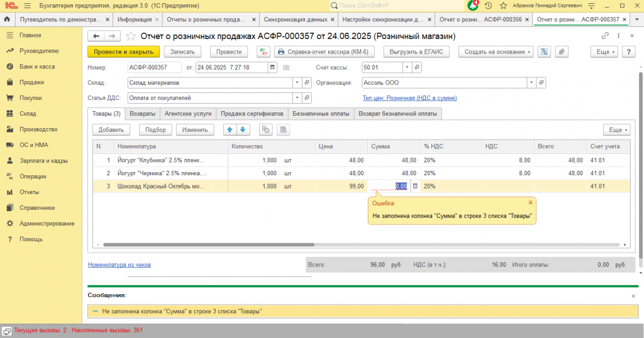Switch to Возвраты tab
The height and width of the screenshot is (338, 644).
143,114
